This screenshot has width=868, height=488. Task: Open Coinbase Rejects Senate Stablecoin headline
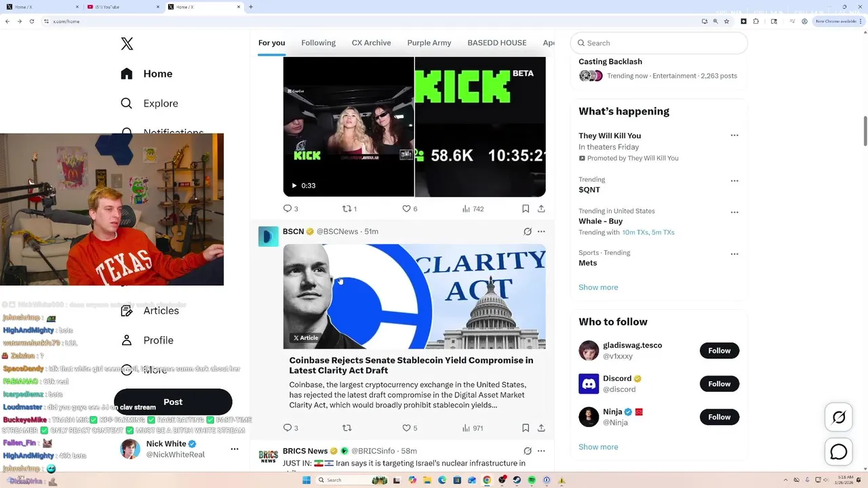(411, 365)
